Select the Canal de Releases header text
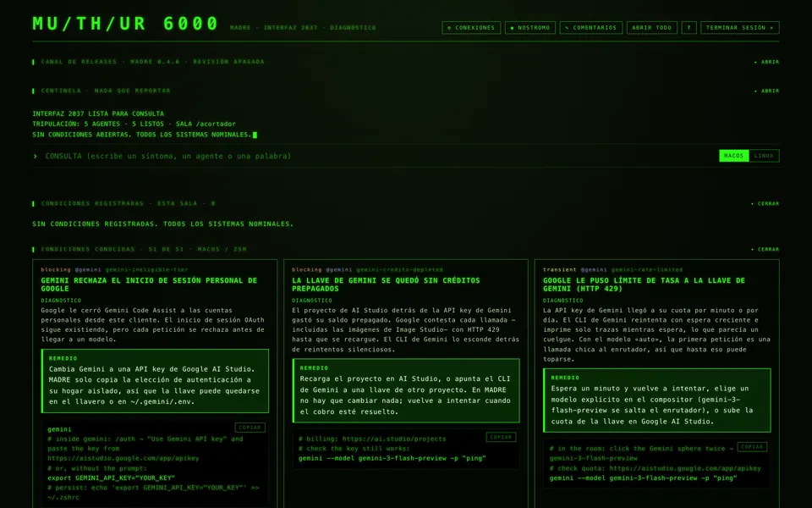The width and height of the screenshot is (812, 508). [153, 62]
